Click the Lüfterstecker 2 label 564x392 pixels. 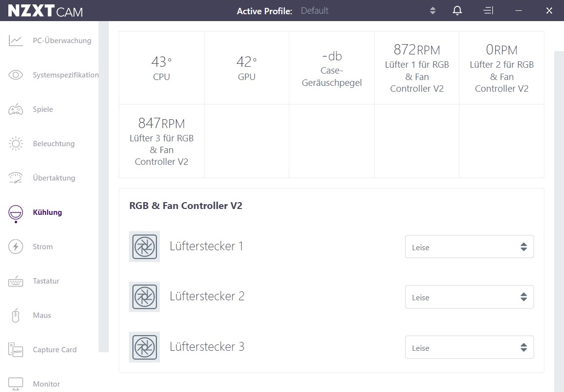207,296
